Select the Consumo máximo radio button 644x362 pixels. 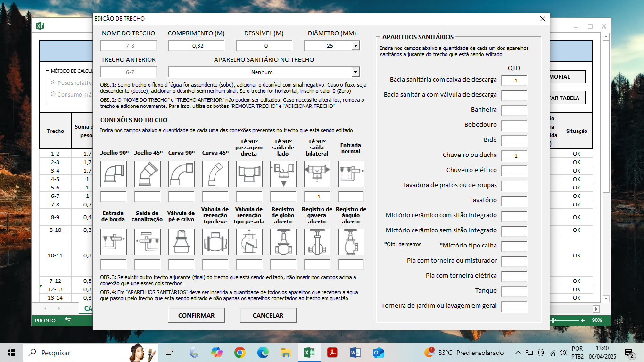tap(53, 94)
